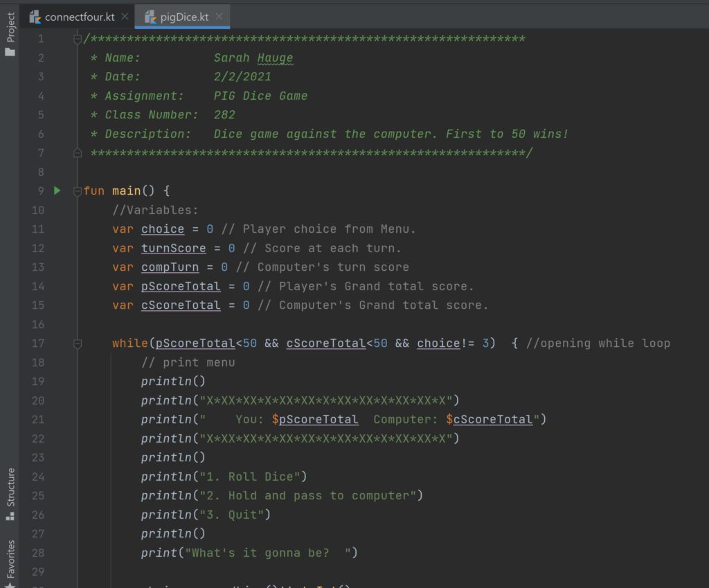The height and width of the screenshot is (588, 709).
Task: Show the Favorites tool window
Action: coord(10,558)
